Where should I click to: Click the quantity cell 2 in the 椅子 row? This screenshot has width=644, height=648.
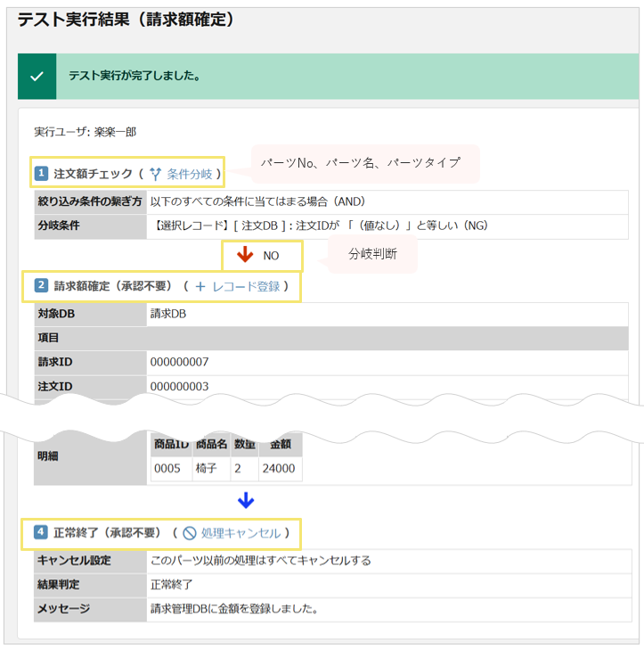[245, 469]
